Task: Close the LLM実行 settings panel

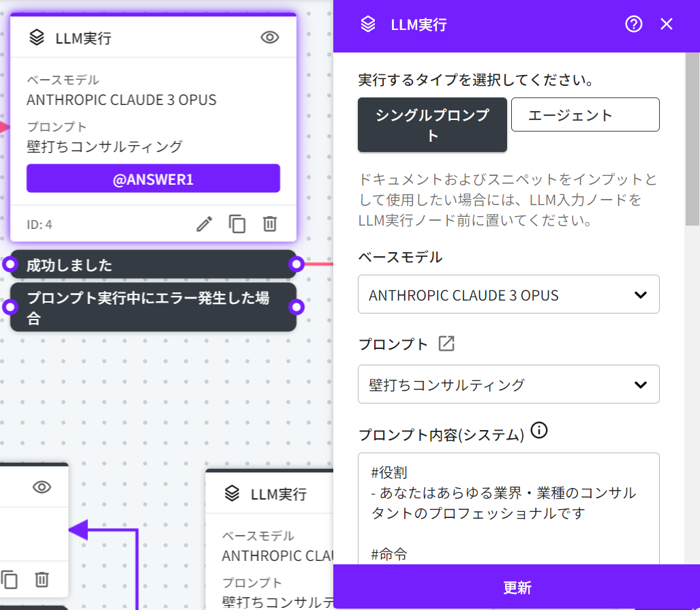Action: click(x=667, y=25)
